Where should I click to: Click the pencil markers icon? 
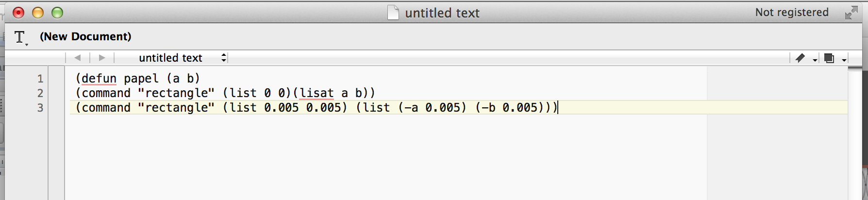point(800,58)
